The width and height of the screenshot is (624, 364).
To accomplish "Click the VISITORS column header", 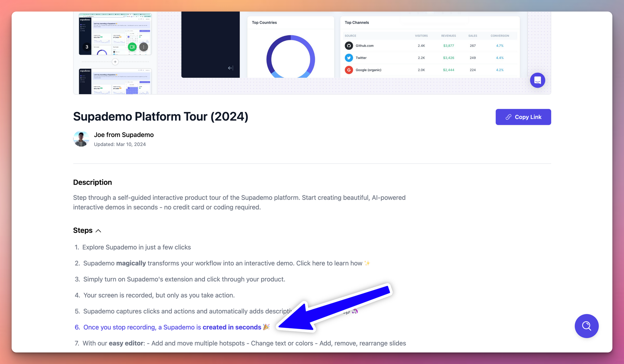I will click(421, 36).
